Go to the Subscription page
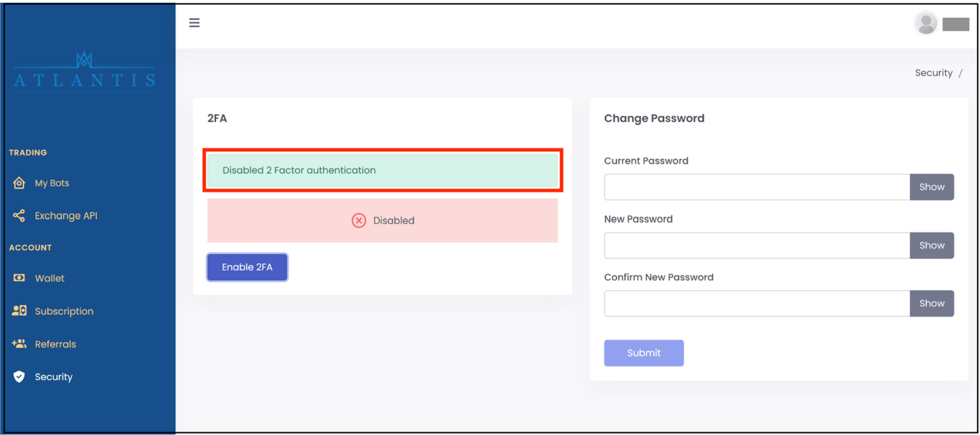 click(x=64, y=311)
